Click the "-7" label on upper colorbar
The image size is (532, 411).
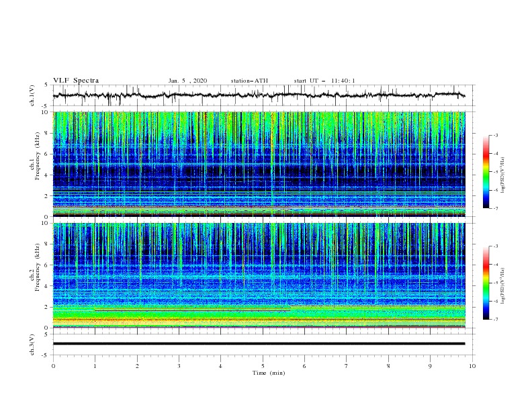coord(495,208)
